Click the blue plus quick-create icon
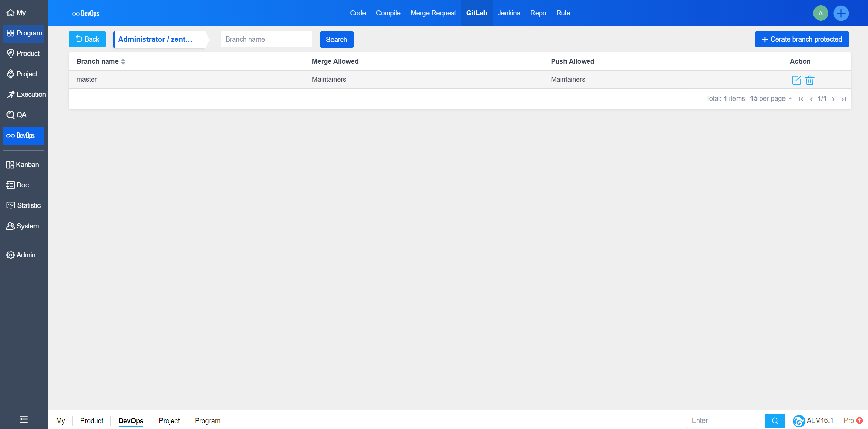Image resolution: width=868 pixels, height=429 pixels. (841, 13)
